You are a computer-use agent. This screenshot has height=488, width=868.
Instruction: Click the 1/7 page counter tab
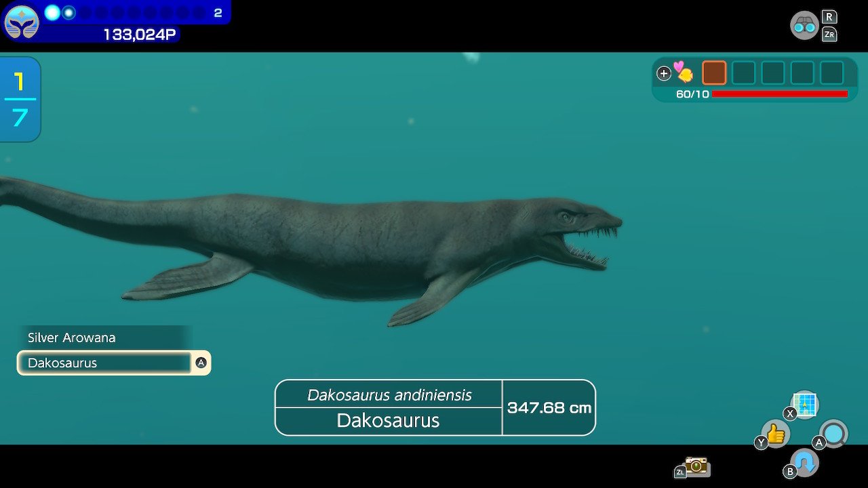[x=20, y=100]
